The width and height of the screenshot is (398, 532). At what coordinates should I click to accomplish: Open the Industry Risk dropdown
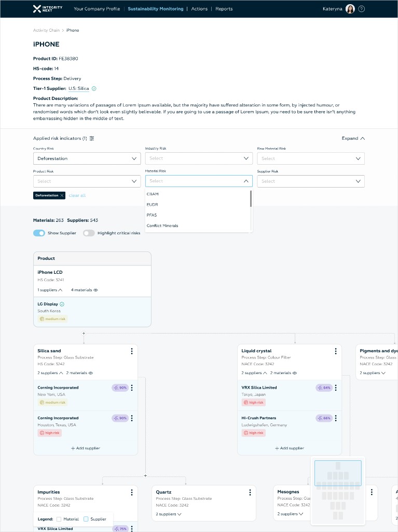tap(199, 158)
